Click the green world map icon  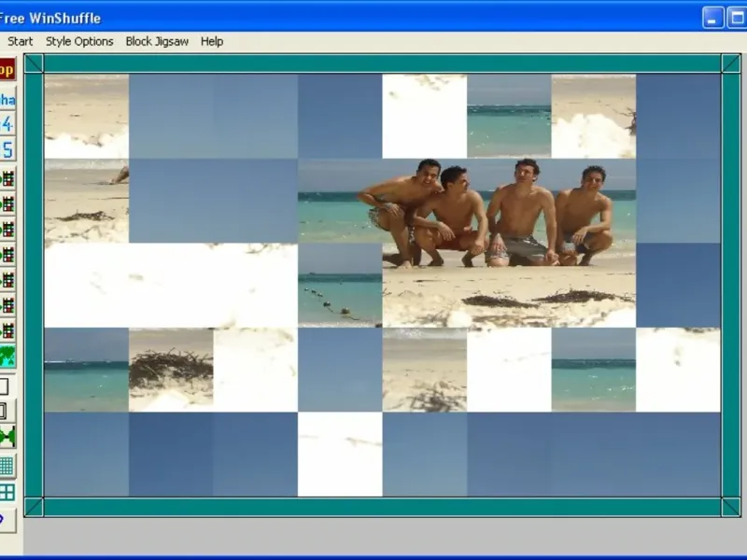tap(7, 357)
